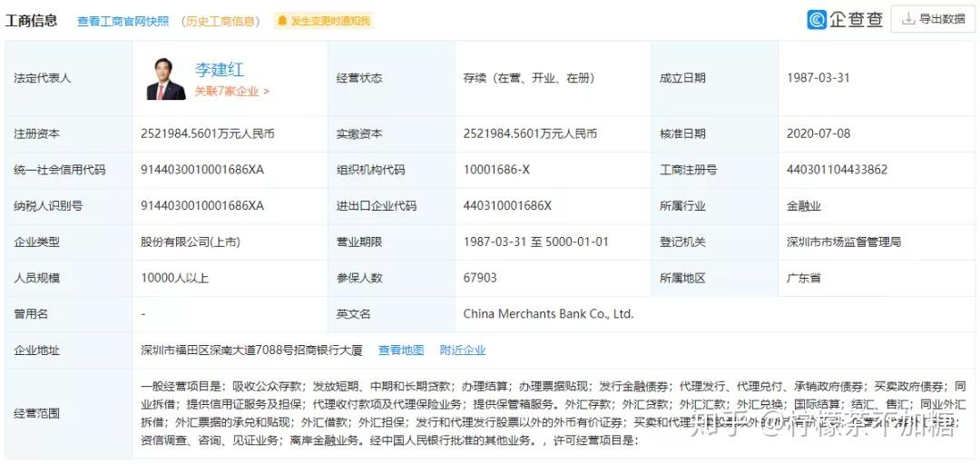Open 查看地图 link next to address

401,350
